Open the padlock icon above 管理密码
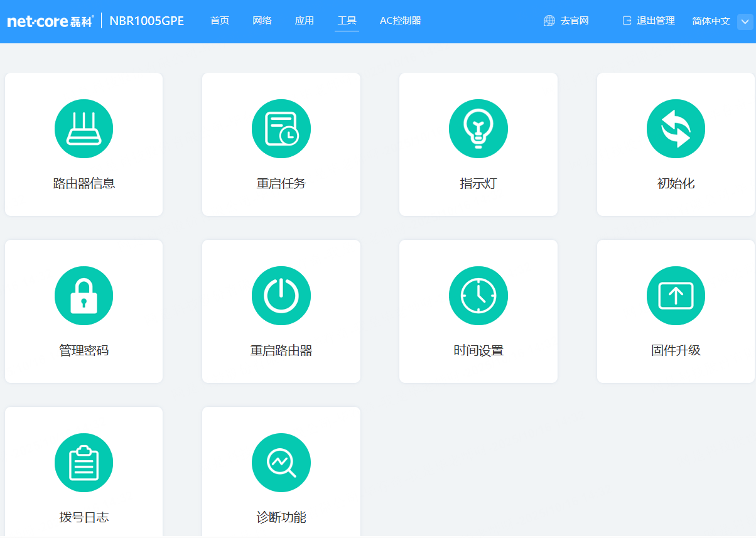Image resolution: width=756 pixels, height=538 pixels. point(84,296)
